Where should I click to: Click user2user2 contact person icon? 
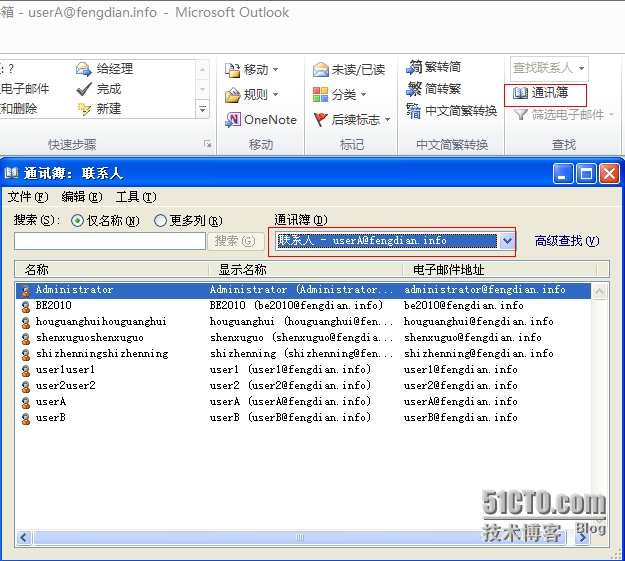click(x=26, y=387)
